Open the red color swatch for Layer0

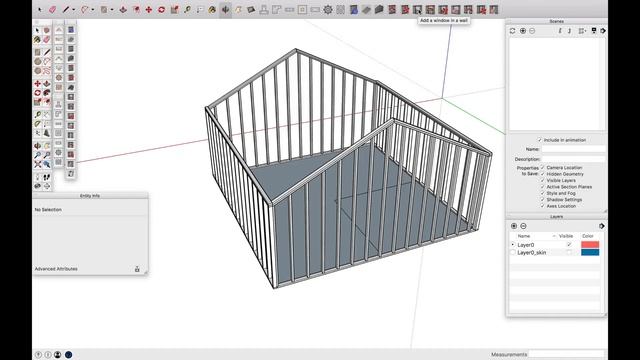pyautogui.click(x=590, y=244)
